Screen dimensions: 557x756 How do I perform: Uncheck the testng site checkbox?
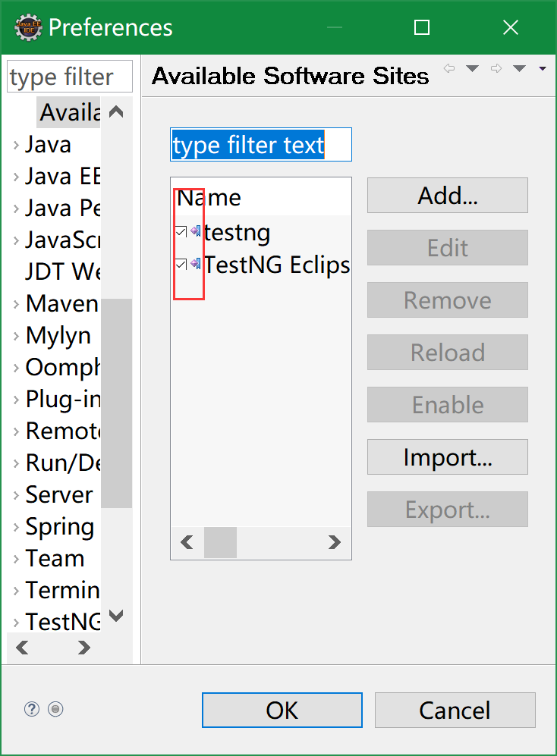[x=181, y=232]
